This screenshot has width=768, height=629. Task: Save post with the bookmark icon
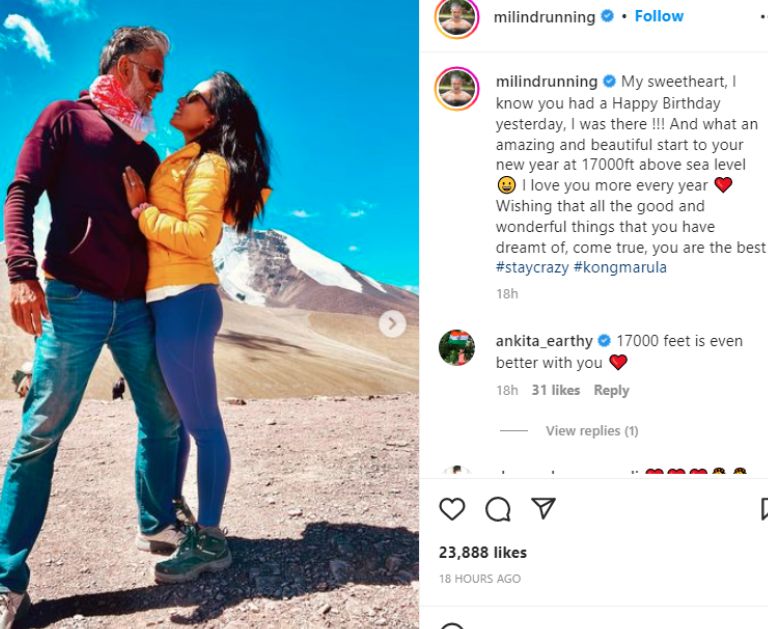pyautogui.click(x=764, y=508)
